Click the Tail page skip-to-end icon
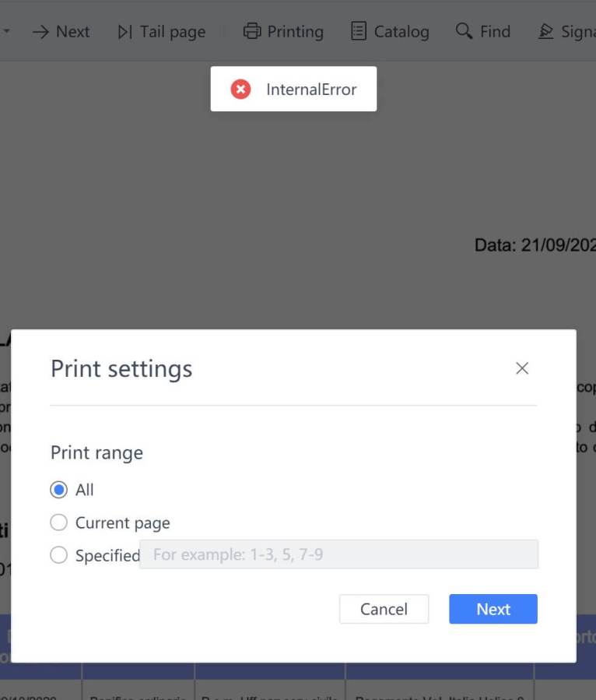The height and width of the screenshot is (700, 596). pyautogui.click(x=124, y=32)
